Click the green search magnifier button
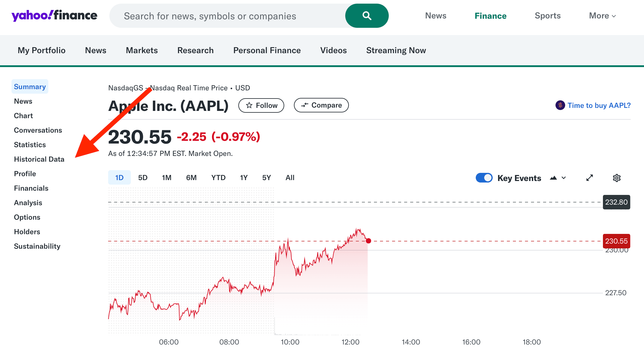 367,16
